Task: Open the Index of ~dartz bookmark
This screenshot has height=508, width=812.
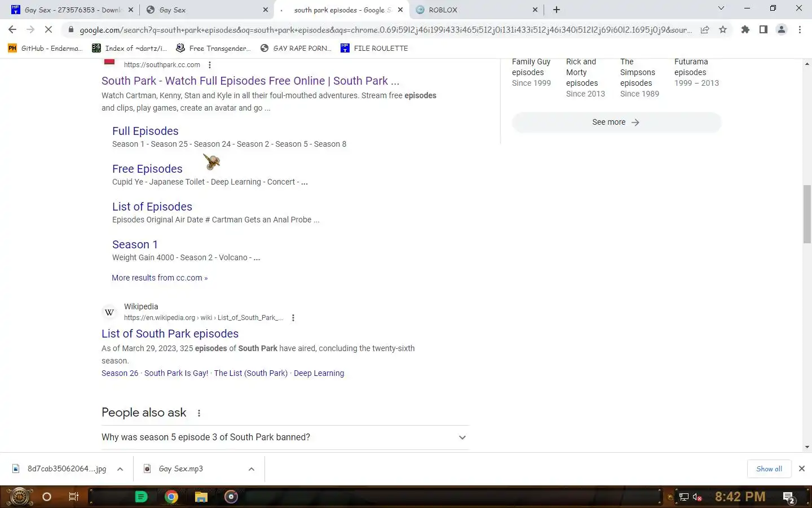Action: 130,48
